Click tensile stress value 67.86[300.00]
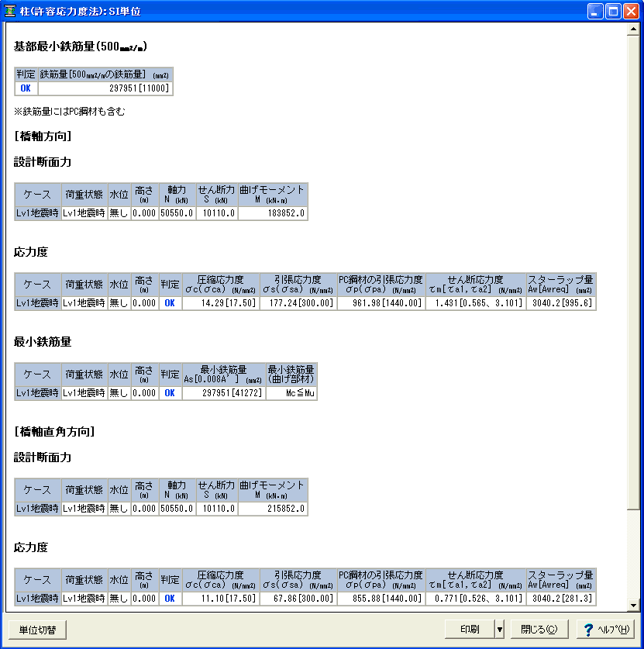 pyautogui.click(x=298, y=599)
